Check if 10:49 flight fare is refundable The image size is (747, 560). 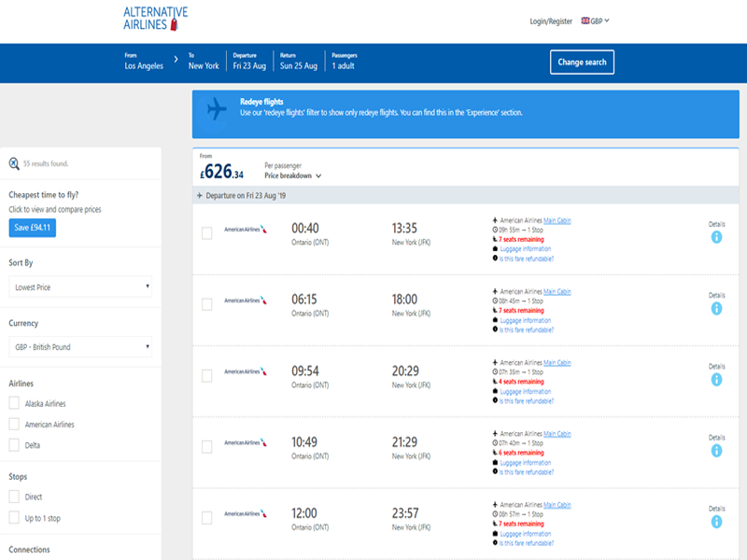(x=527, y=472)
